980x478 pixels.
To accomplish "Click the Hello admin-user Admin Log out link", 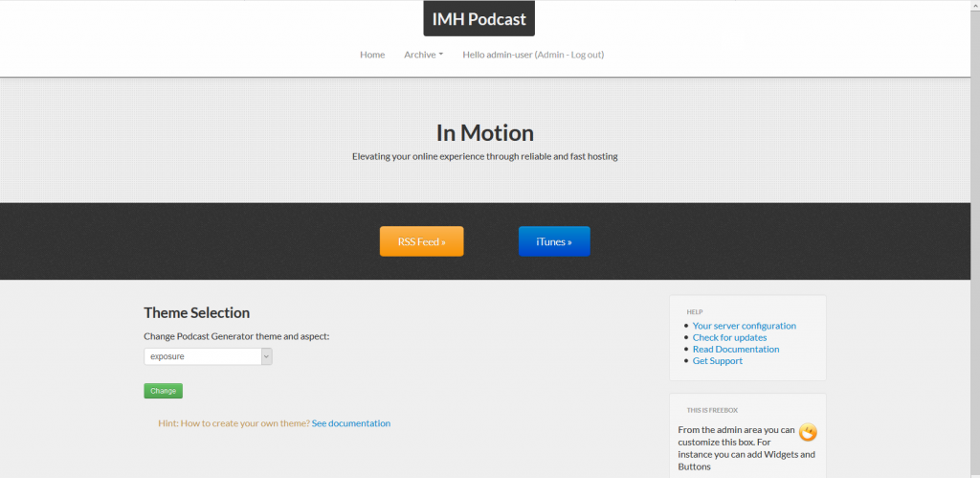I will [533, 55].
